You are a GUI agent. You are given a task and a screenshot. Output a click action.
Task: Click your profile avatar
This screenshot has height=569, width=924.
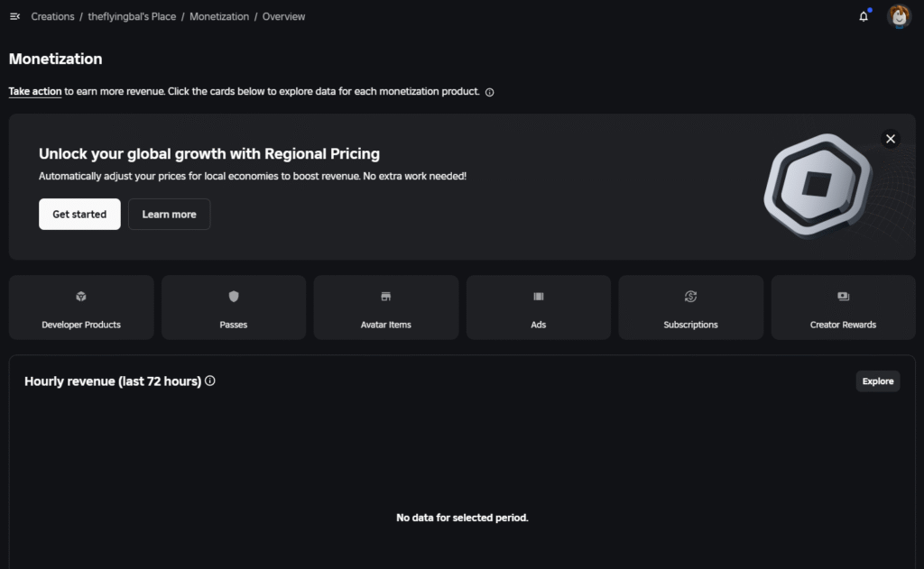(x=899, y=15)
